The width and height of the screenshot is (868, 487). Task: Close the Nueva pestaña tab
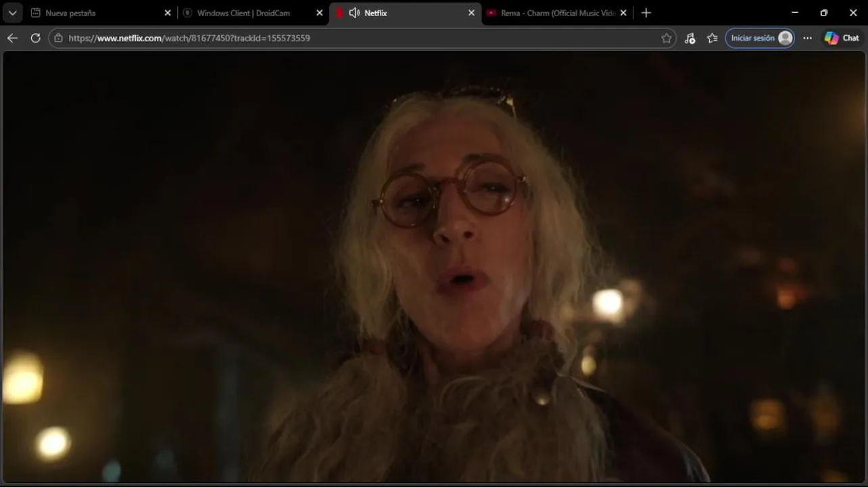tap(168, 13)
